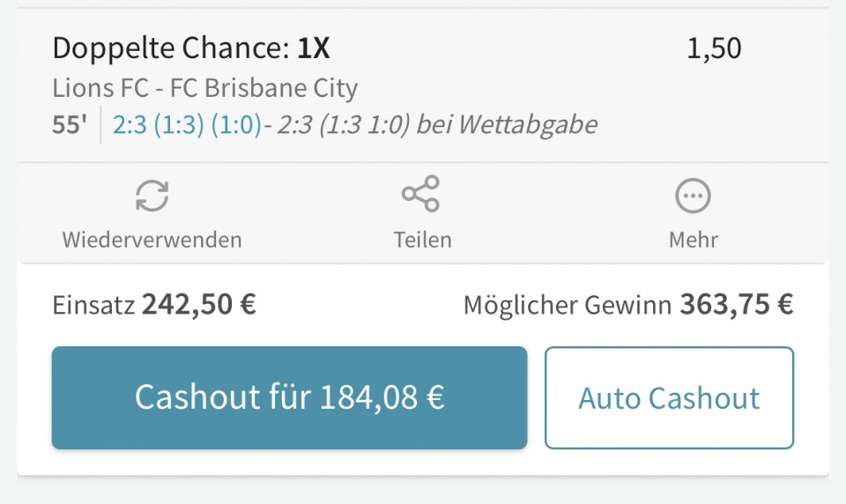
Task: Tap the Wiederverwenden refresh arrows icon
Action: [152, 196]
